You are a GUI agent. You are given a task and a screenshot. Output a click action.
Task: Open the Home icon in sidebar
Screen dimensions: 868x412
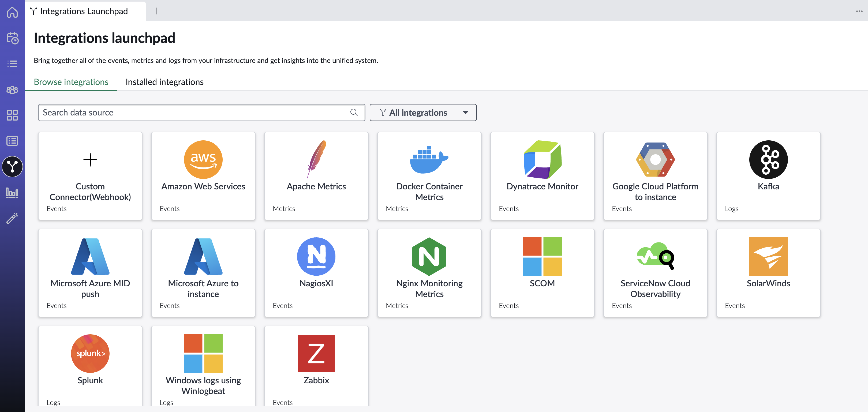[13, 12]
